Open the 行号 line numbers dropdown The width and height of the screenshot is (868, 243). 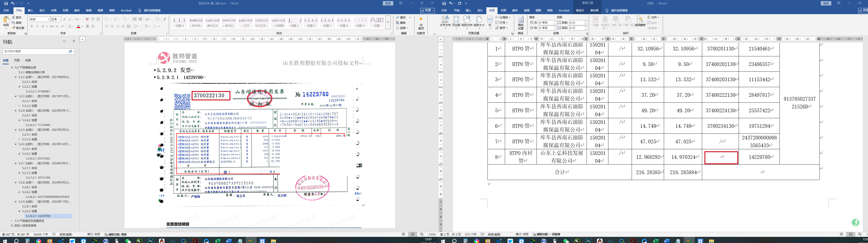(x=502, y=23)
